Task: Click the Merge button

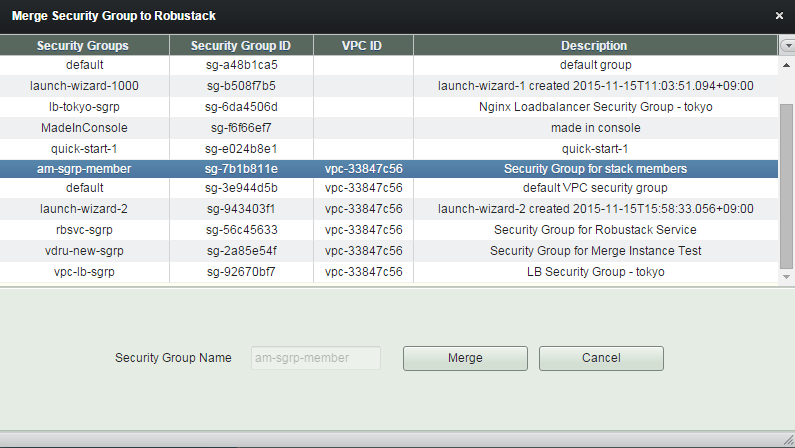Action: click(x=465, y=358)
